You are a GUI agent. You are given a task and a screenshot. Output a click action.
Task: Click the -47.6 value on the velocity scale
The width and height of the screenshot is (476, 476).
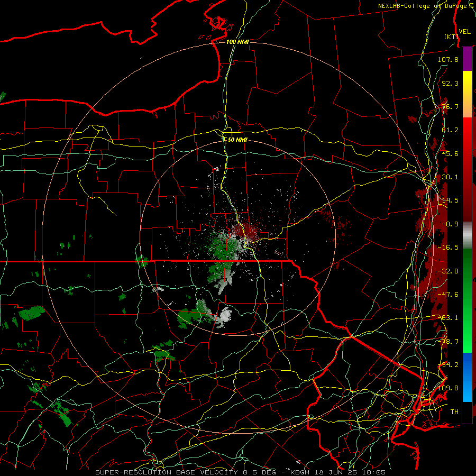pyautogui.click(x=448, y=295)
